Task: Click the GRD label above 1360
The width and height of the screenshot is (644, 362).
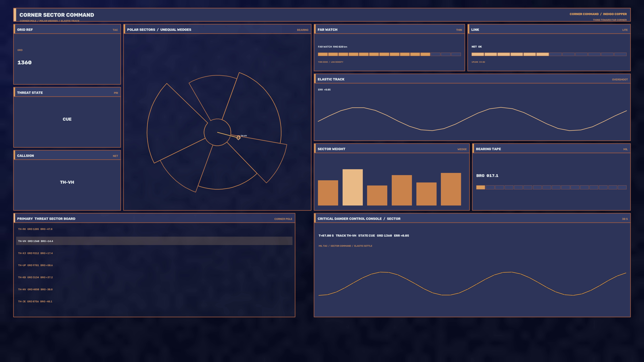Action: point(20,50)
